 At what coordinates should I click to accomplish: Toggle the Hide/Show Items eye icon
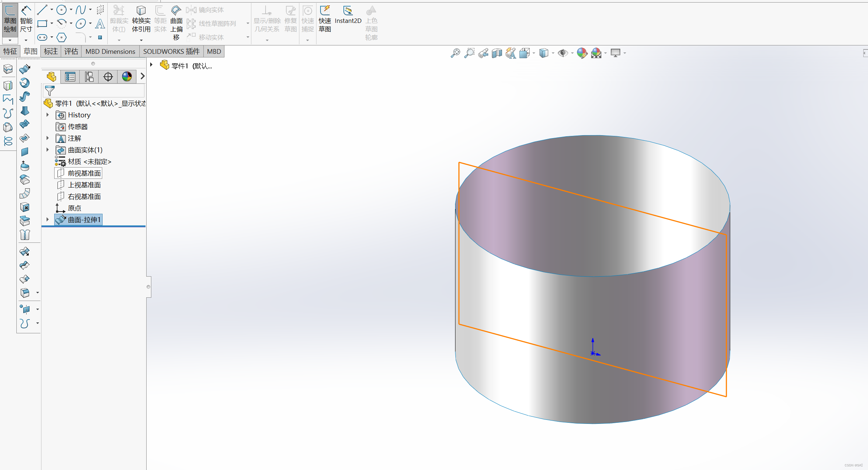[562, 53]
